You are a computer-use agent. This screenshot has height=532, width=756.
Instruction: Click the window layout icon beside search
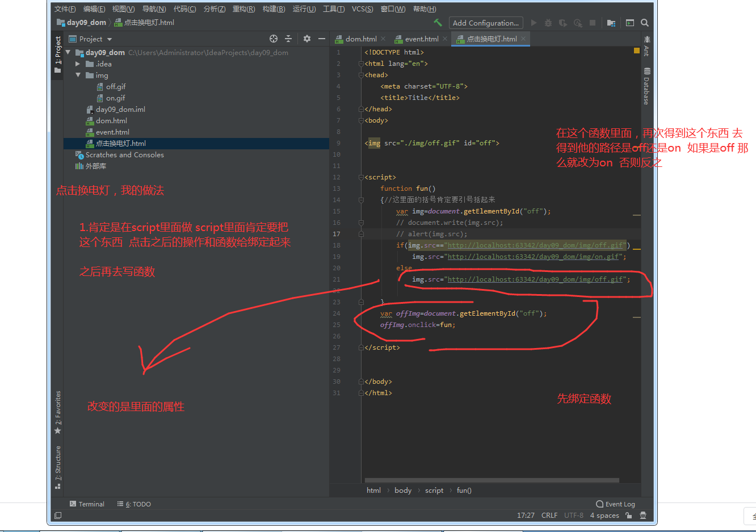[x=630, y=23]
